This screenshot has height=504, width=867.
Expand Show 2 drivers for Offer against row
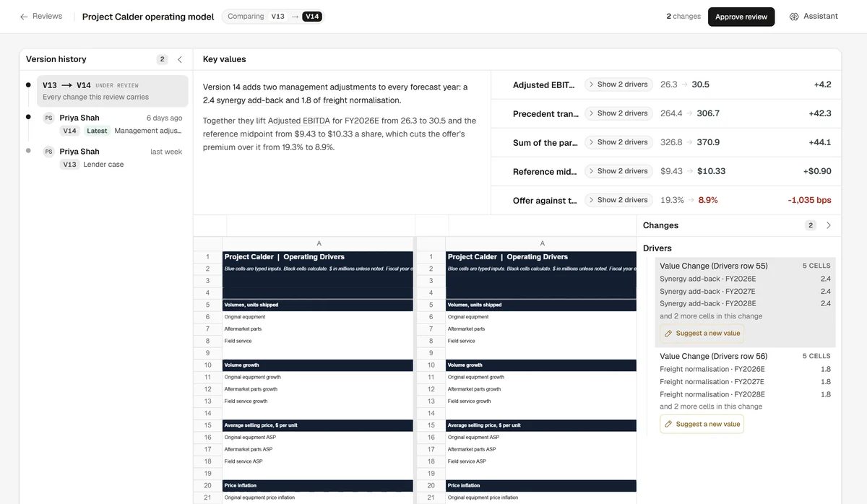618,200
